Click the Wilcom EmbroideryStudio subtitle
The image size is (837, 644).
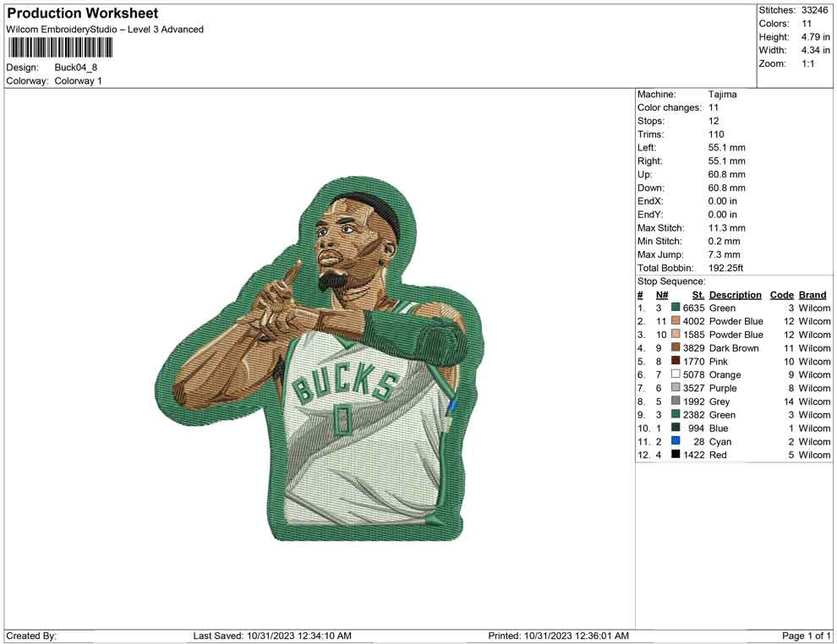105,30
